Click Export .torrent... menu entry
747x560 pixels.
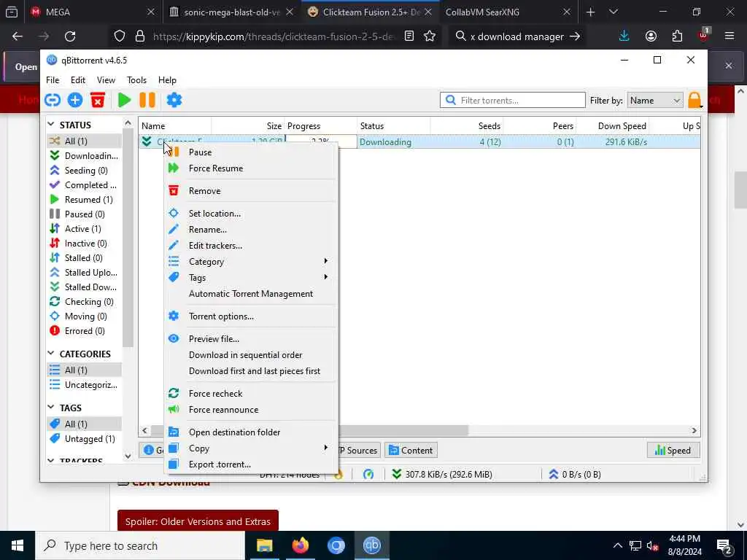pos(251,464)
